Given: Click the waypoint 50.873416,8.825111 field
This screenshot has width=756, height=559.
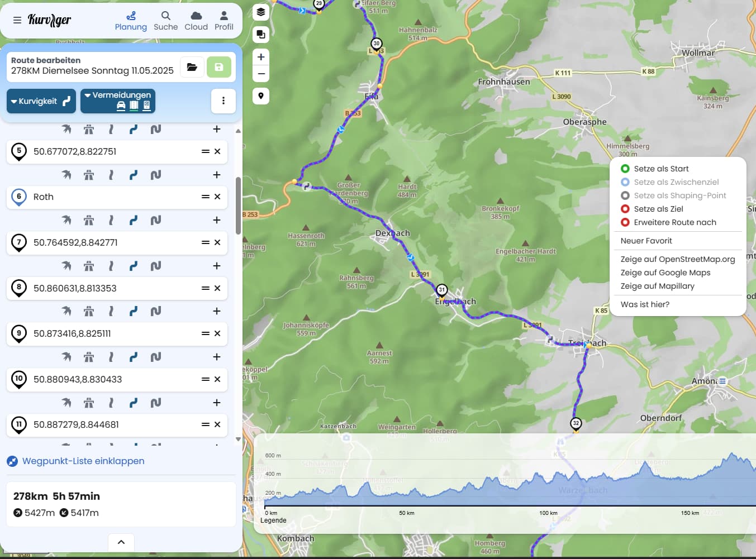Looking at the screenshot, I should point(117,333).
